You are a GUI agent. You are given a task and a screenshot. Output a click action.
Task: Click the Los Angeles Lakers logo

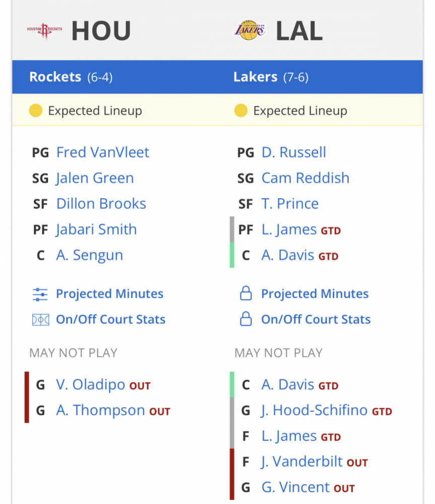click(x=250, y=30)
